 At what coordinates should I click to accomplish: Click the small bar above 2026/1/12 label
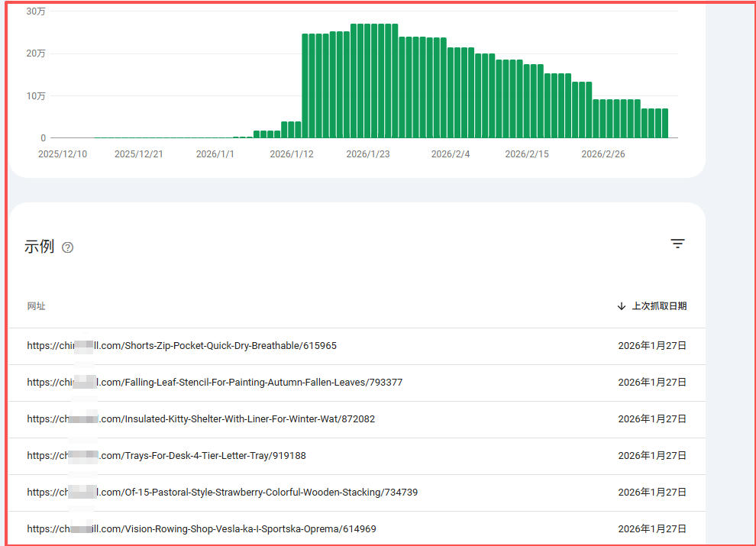291,130
